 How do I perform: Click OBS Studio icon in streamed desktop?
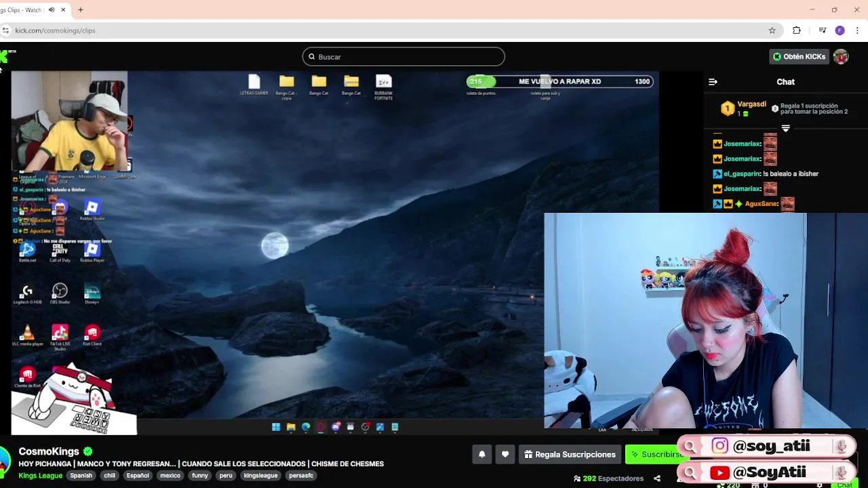pos(60,293)
